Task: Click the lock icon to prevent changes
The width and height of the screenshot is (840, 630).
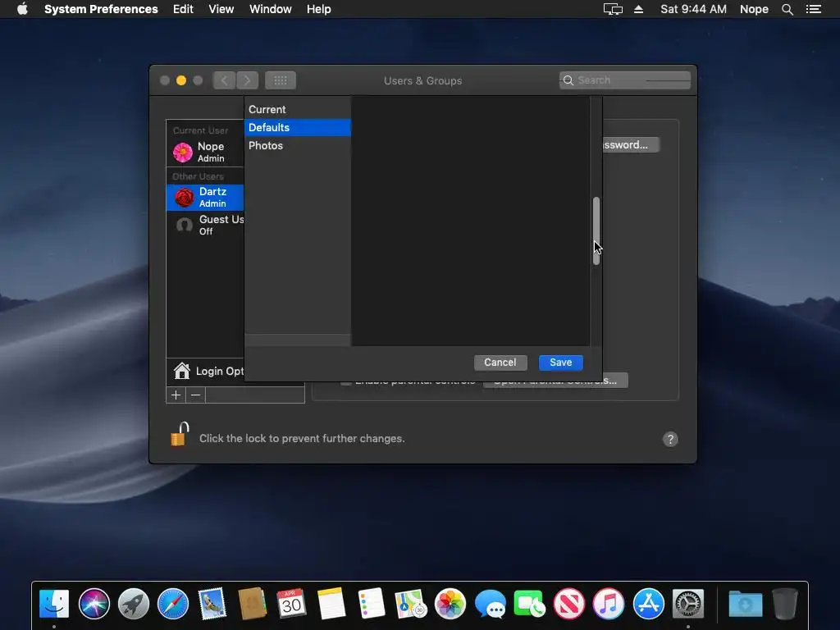Action: click(x=180, y=435)
